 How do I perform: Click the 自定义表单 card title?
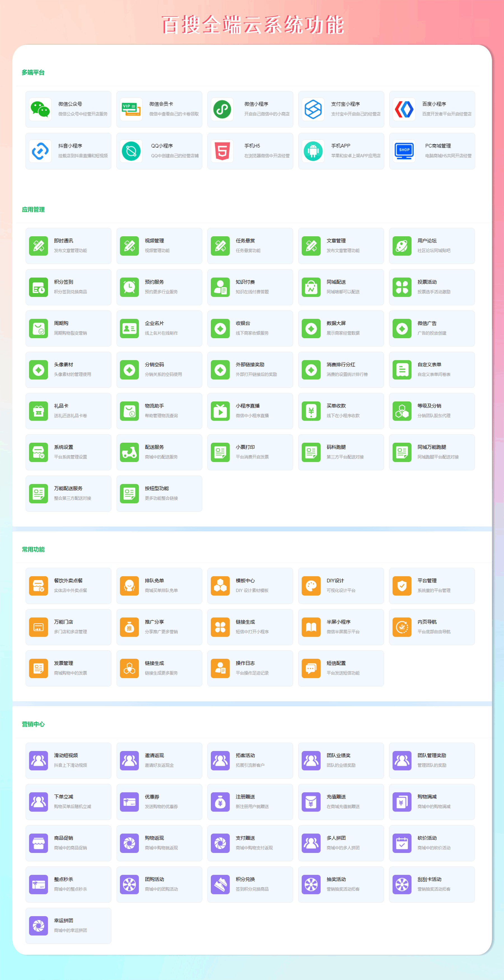pos(430,365)
